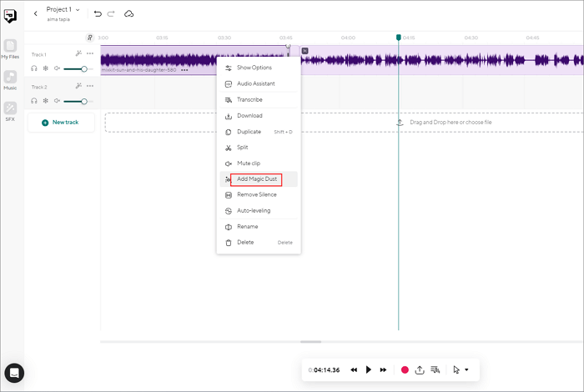This screenshot has height=392, width=584.
Task: Click the cloud save icon
Action: [128, 13]
